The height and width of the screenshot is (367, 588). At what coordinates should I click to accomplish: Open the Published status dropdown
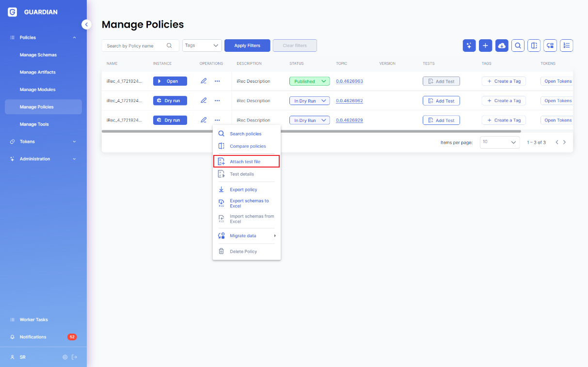(x=309, y=81)
